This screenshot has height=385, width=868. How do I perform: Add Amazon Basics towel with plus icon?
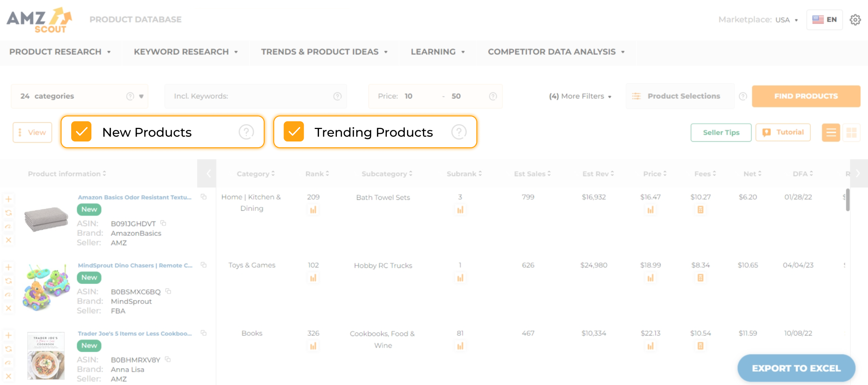[8, 199]
